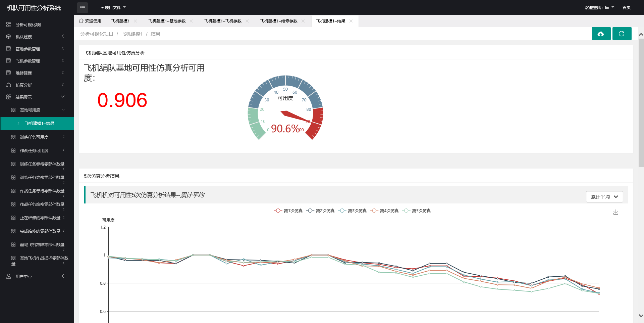Viewport: 644px width, 323px height.
Task: Click the scrollbar up arrow
Action: [641, 34]
